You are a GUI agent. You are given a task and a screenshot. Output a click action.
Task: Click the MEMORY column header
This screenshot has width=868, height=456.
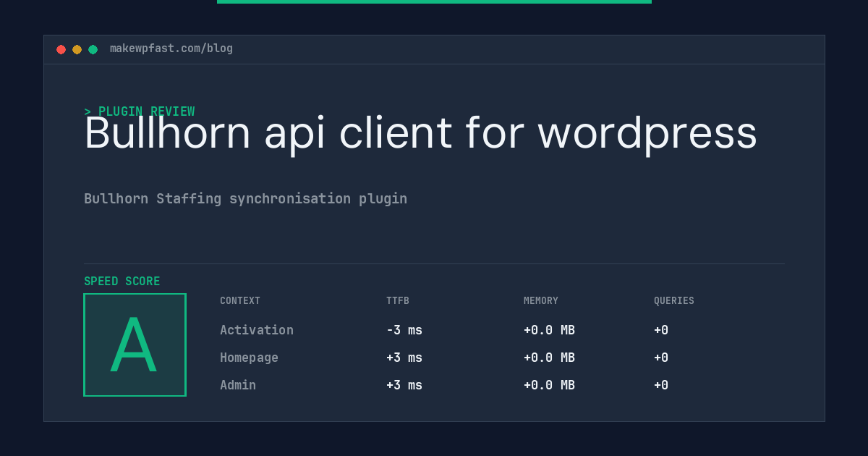(541, 300)
